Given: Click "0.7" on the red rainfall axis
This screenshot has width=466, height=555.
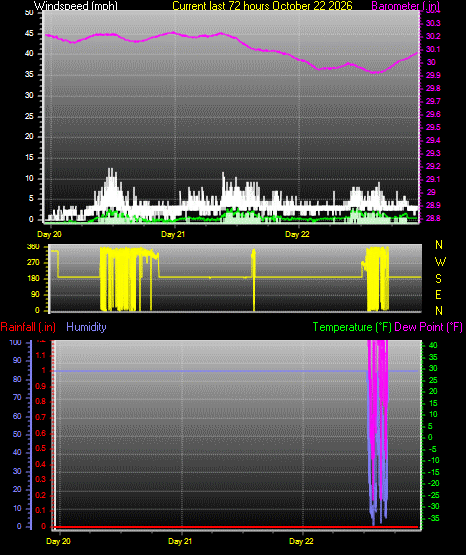Looking at the screenshot, I should pos(41,417).
